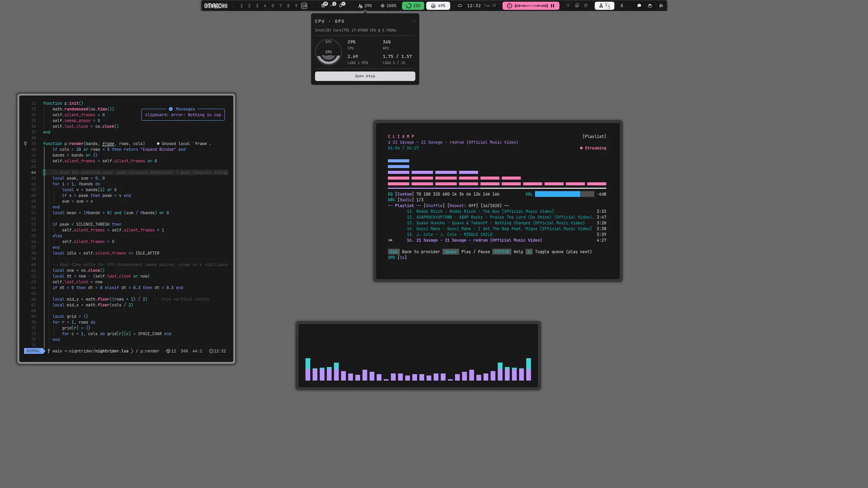
Task: Switch to workspace 3
Action: coord(257,6)
